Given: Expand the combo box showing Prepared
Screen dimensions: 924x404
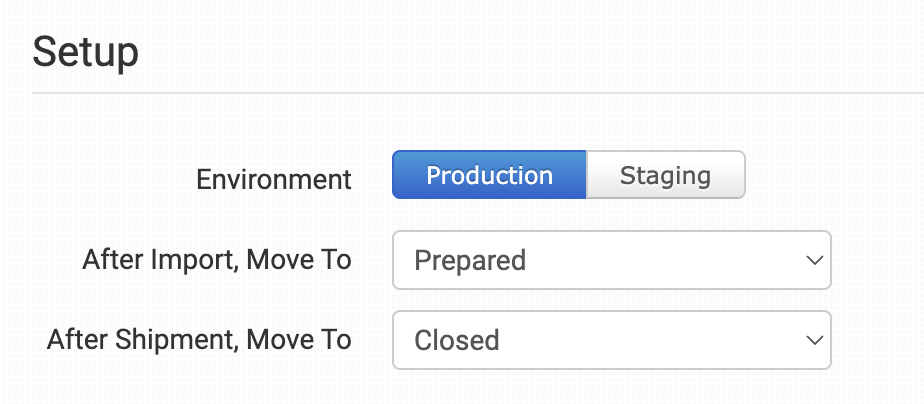Looking at the screenshot, I should (611, 260).
